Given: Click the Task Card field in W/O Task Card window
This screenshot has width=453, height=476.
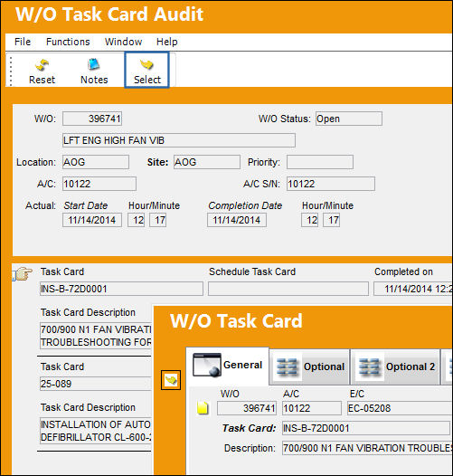Looking at the screenshot, I should point(366,428).
